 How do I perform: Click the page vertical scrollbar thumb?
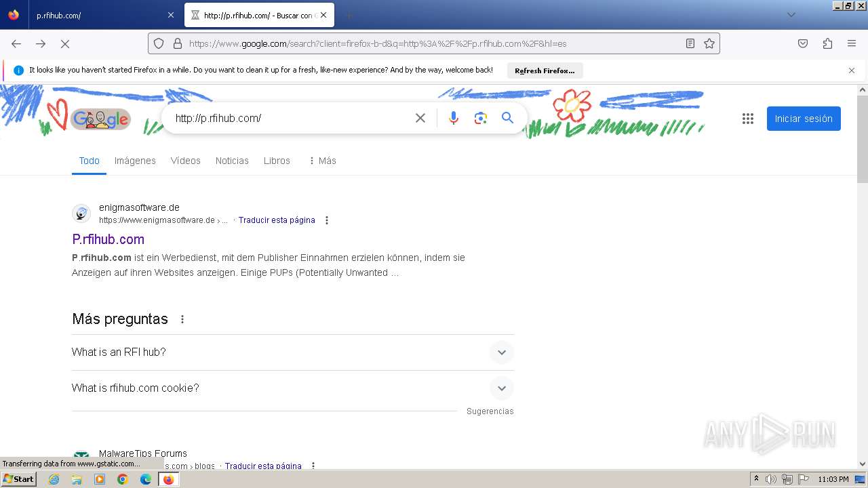pyautogui.click(x=863, y=139)
